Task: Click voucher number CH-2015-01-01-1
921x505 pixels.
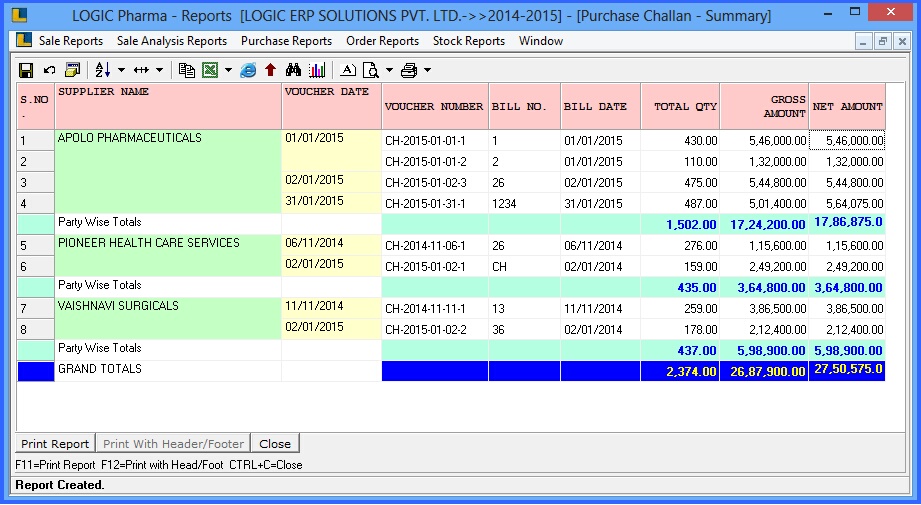Action: coord(435,141)
